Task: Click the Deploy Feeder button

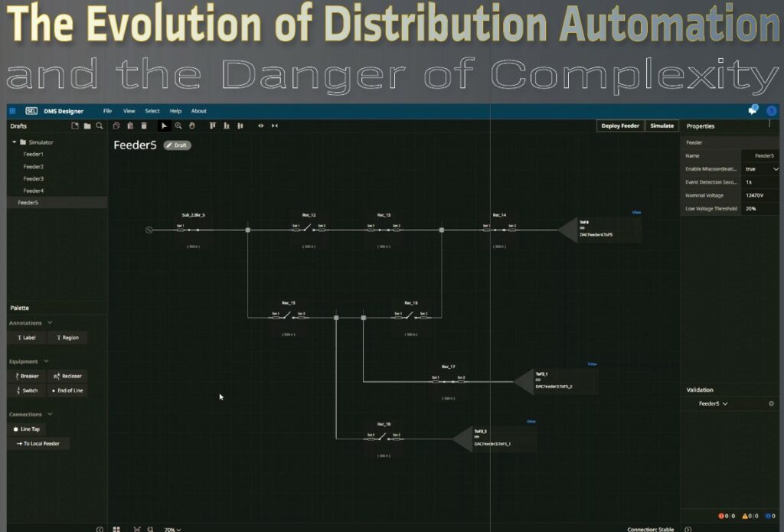Action: coord(620,126)
